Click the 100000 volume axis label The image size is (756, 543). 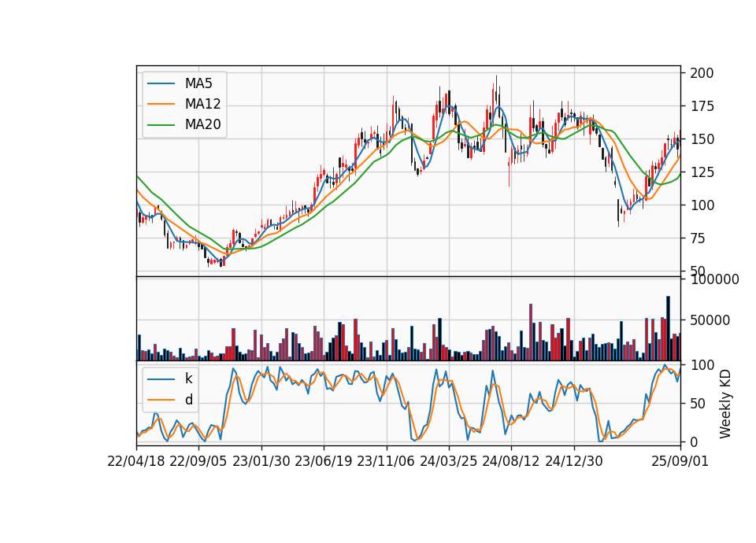coord(714,279)
